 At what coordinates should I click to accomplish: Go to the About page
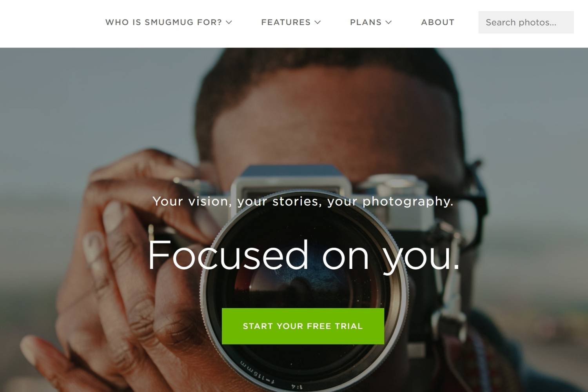pos(437,22)
